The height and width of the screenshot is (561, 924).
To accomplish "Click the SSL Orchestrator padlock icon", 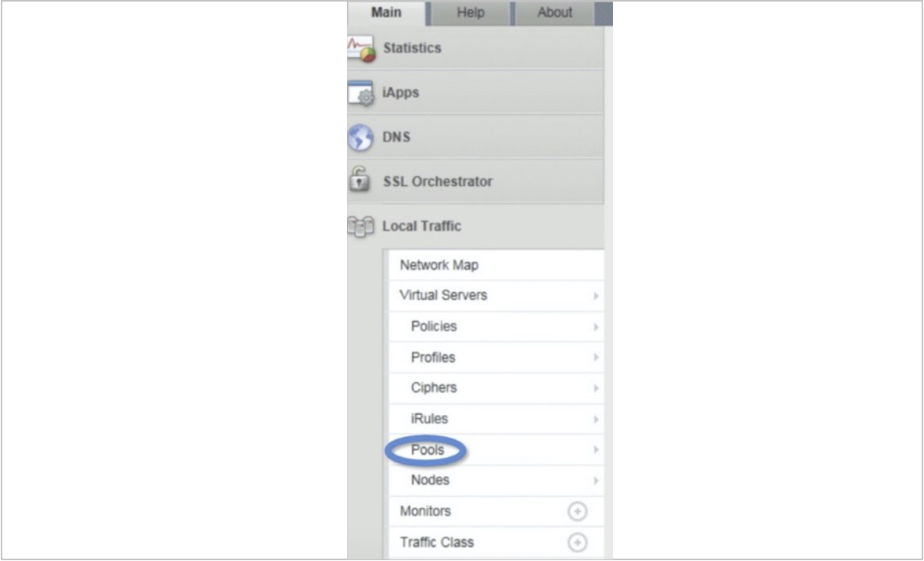I will [x=360, y=180].
